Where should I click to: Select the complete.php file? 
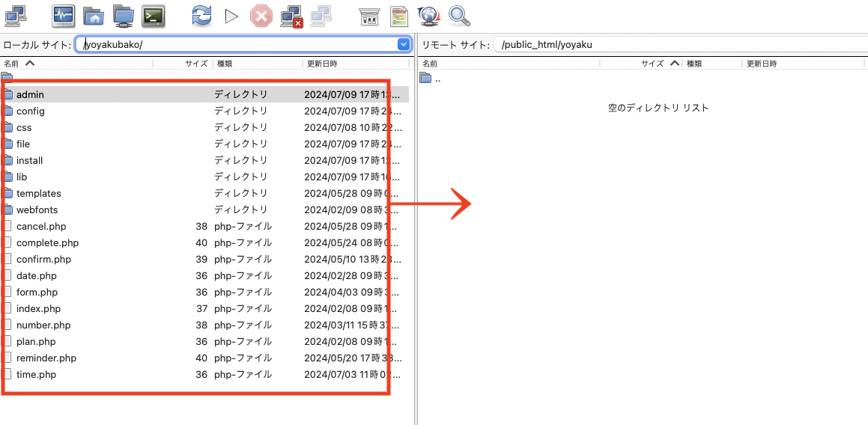(204, 243)
